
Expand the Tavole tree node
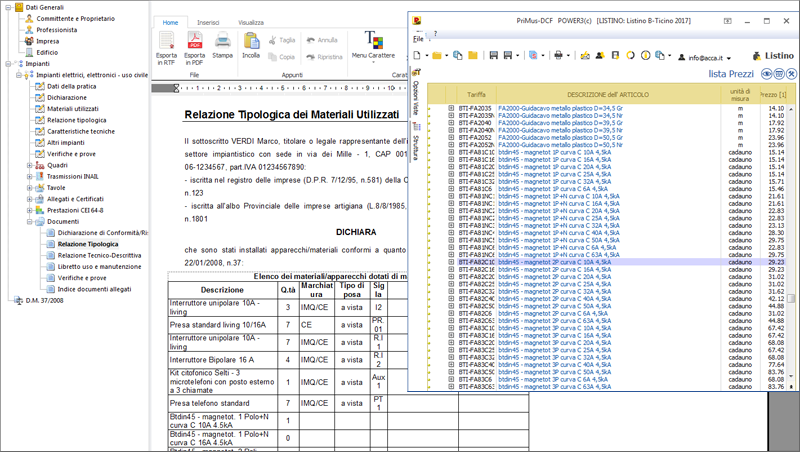pos(29,188)
